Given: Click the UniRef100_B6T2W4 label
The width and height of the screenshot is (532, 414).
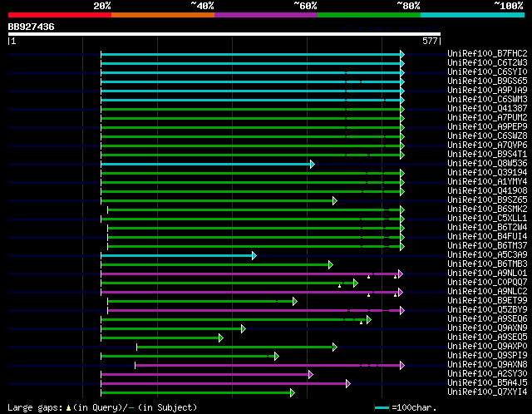Looking at the screenshot, I should pos(487,228).
